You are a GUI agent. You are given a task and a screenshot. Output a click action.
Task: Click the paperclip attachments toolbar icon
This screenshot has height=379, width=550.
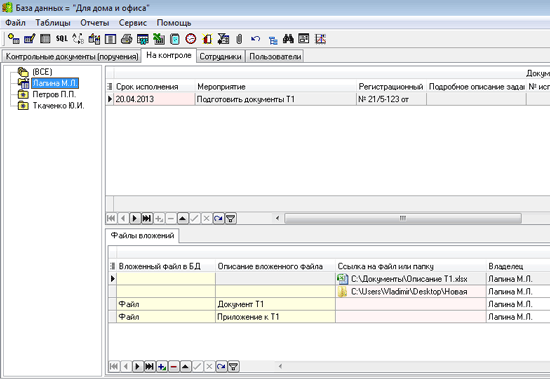coord(239,39)
